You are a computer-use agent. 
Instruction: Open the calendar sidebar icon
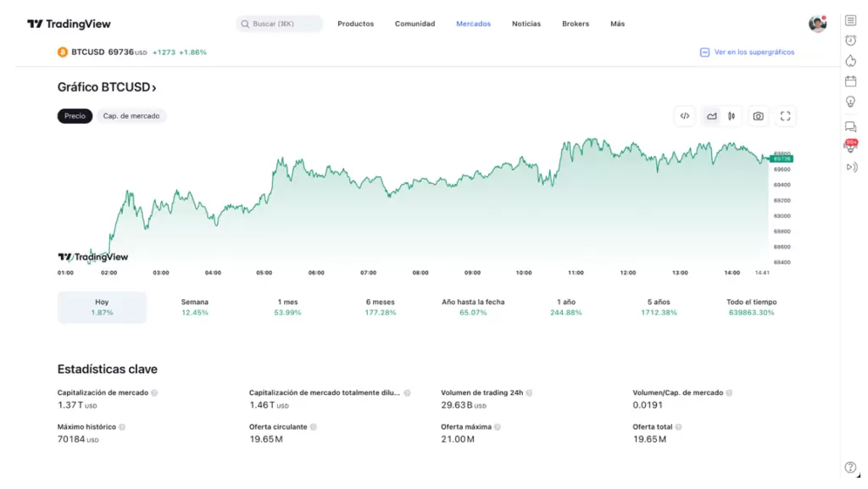[x=851, y=81]
